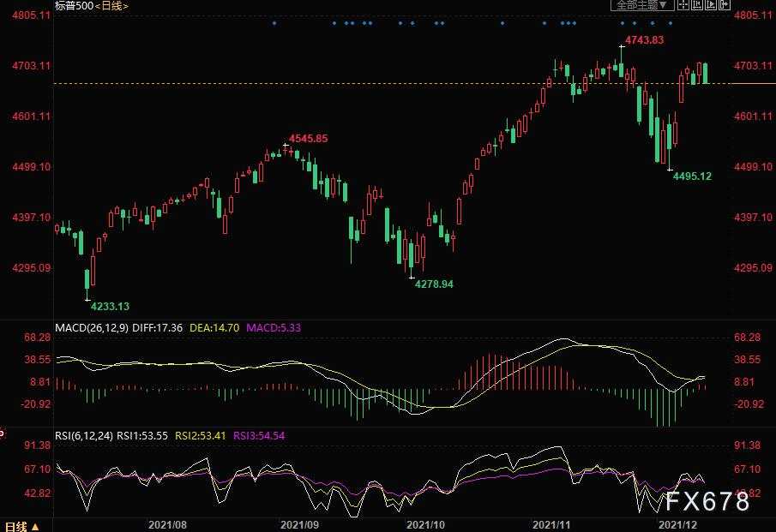Click the 2021/10 date label
This screenshot has width=776, height=532.
point(425,525)
